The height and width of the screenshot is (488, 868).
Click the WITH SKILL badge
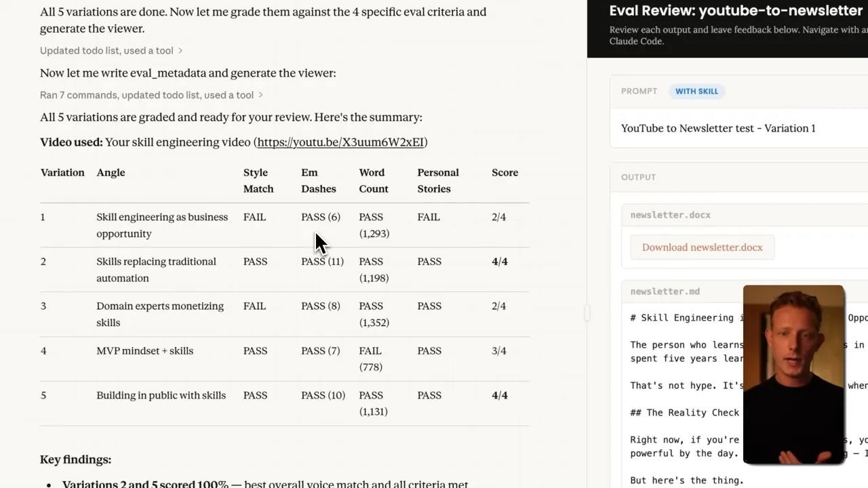[696, 91]
